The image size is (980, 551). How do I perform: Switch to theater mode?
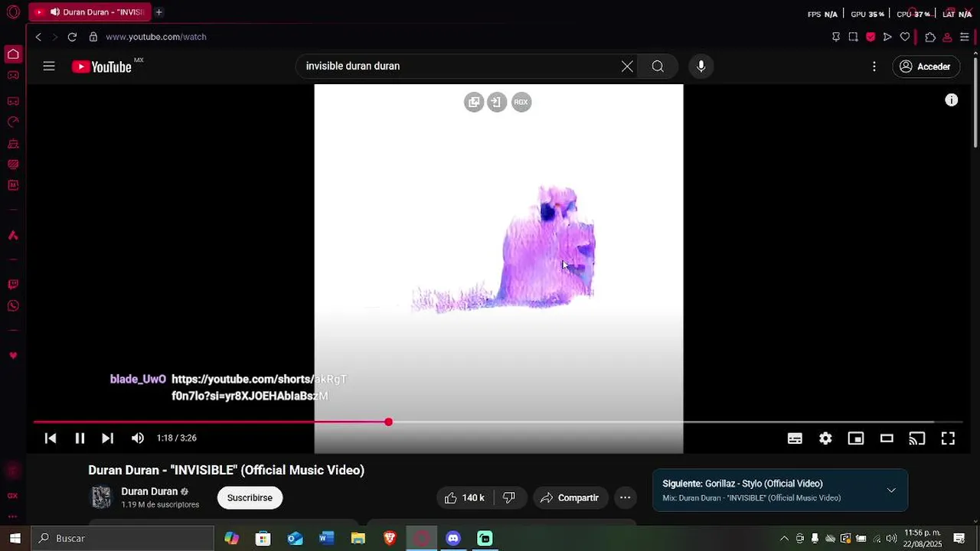coord(887,439)
